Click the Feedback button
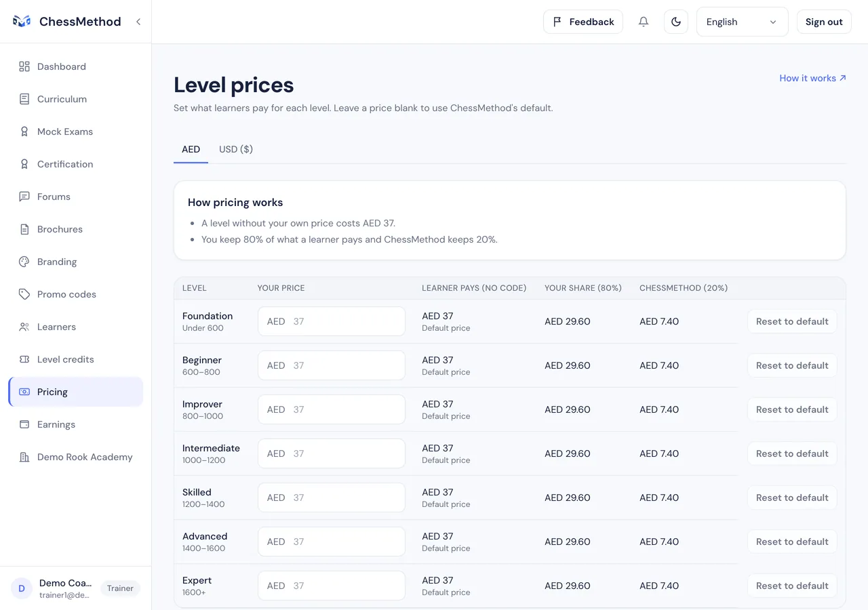868x610 pixels. [x=583, y=22]
